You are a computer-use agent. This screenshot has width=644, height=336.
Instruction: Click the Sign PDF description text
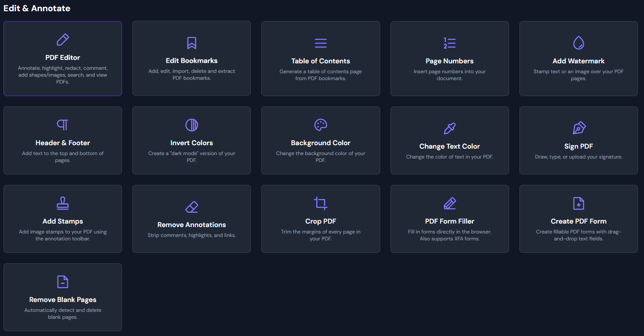pos(578,157)
